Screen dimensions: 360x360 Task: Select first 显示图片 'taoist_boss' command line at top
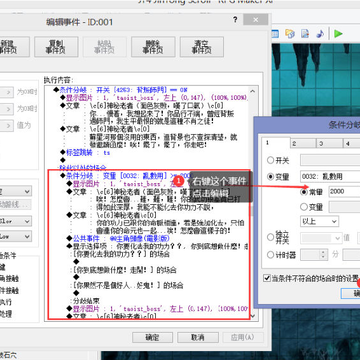(154, 98)
